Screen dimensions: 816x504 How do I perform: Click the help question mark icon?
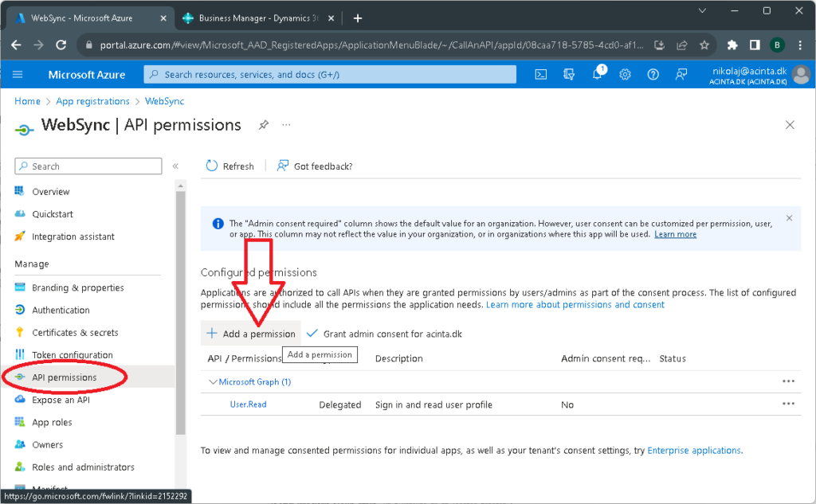(653, 74)
